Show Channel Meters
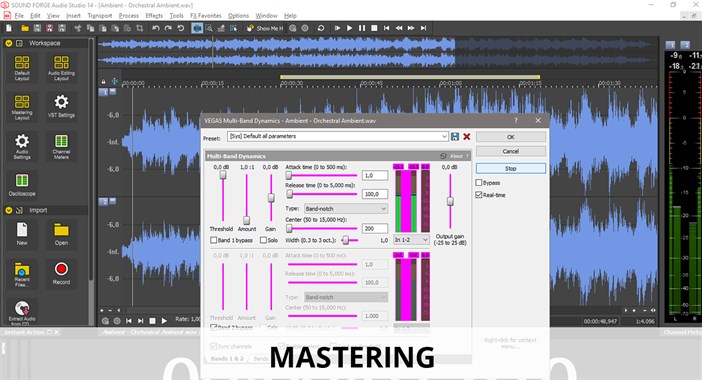 coord(61,146)
